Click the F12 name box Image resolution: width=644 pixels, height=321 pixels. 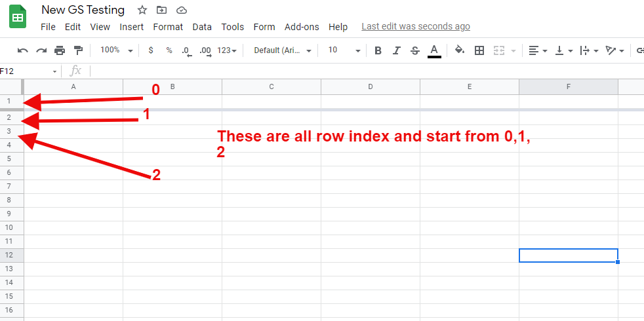point(25,71)
